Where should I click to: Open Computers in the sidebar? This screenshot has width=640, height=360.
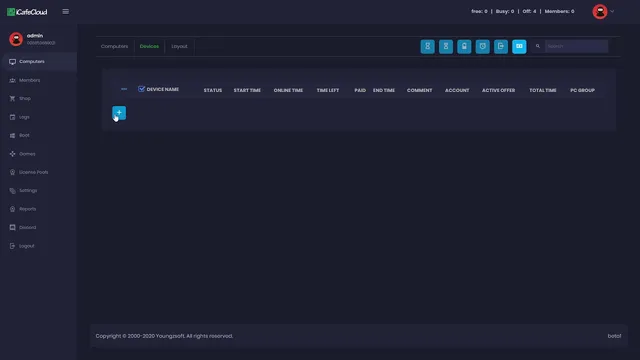tap(38, 62)
